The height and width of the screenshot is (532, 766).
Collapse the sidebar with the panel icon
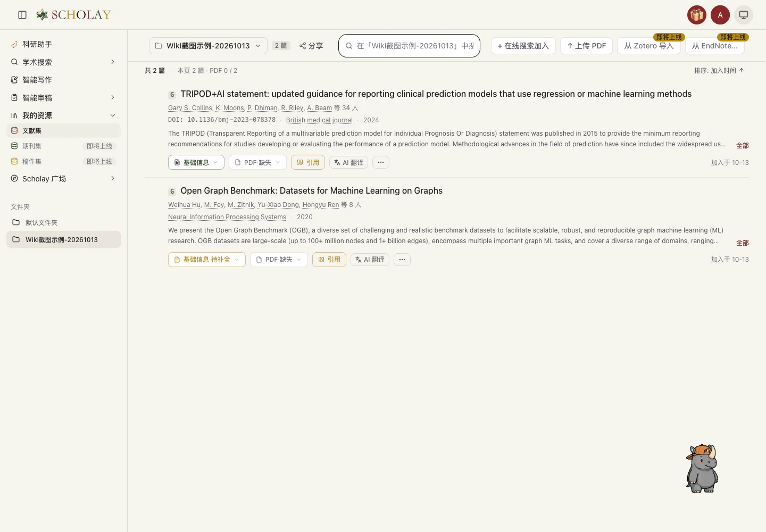tap(22, 15)
